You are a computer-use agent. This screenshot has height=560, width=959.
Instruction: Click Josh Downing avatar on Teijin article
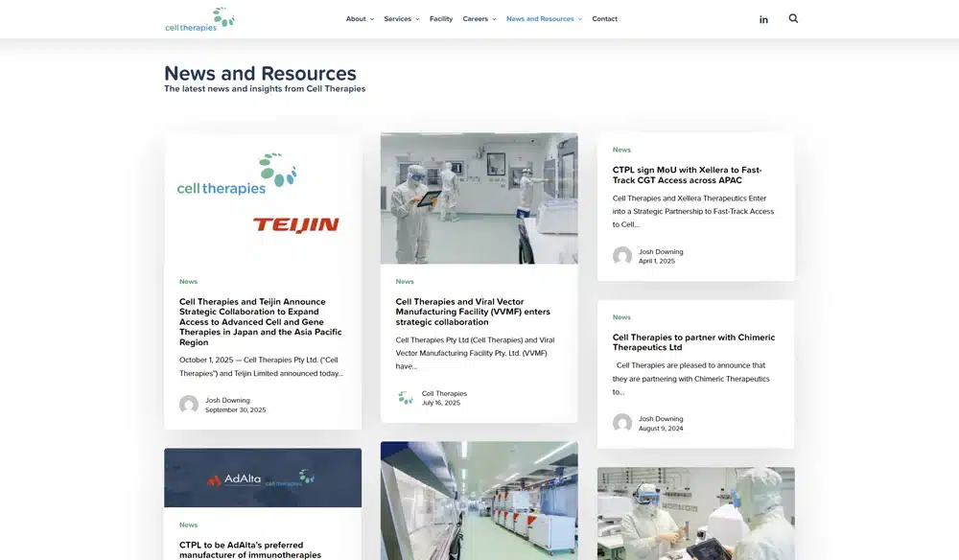(189, 405)
